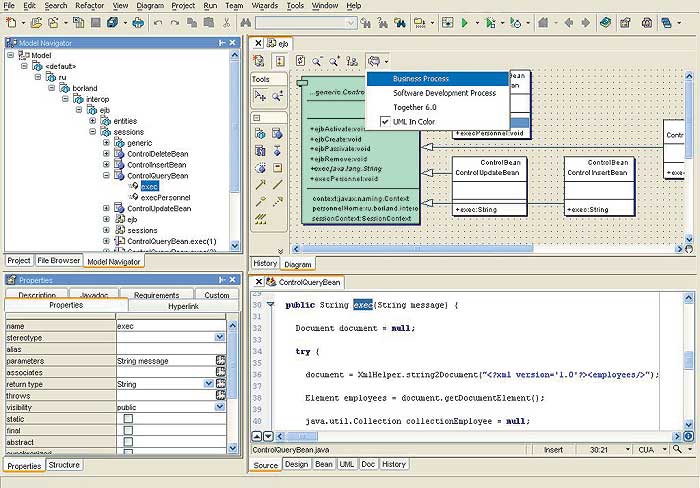
Task: Open the Refactor menu
Action: tap(89, 6)
